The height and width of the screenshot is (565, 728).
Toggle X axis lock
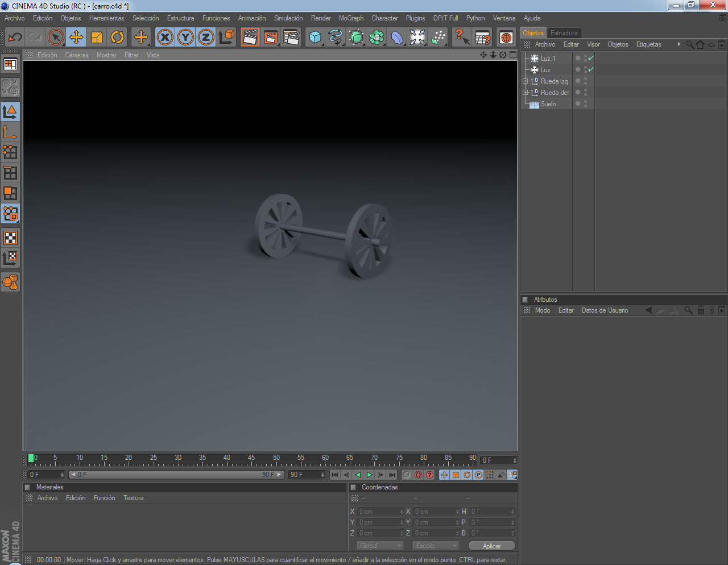[x=165, y=38]
